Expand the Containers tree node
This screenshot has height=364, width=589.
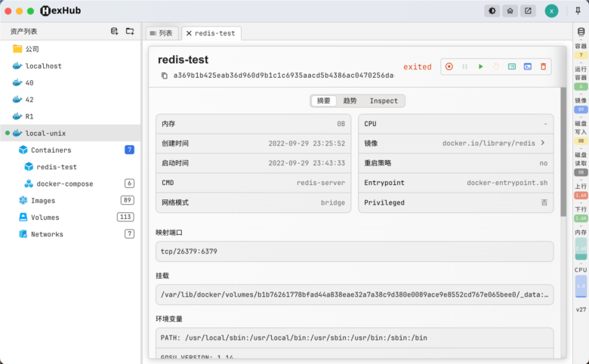coord(51,150)
